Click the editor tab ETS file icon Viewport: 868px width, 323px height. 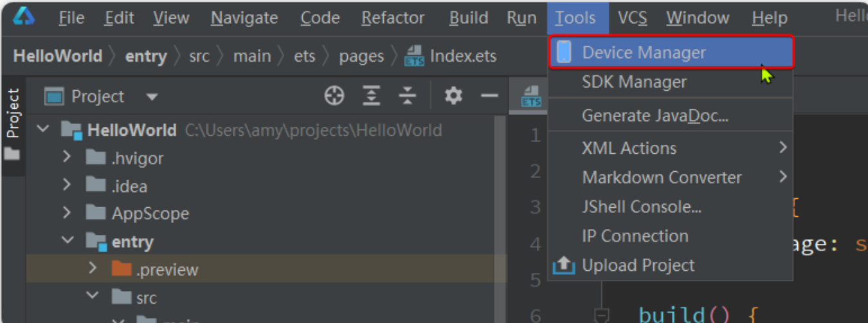(531, 97)
